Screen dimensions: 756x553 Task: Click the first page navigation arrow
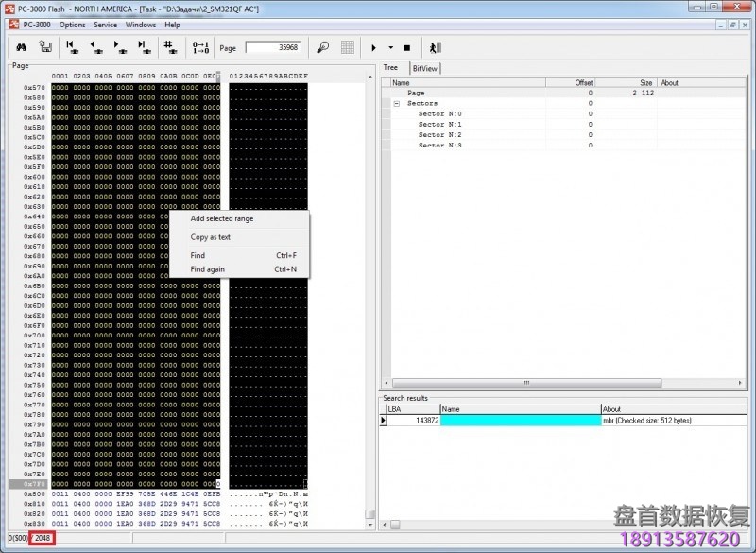click(x=73, y=47)
